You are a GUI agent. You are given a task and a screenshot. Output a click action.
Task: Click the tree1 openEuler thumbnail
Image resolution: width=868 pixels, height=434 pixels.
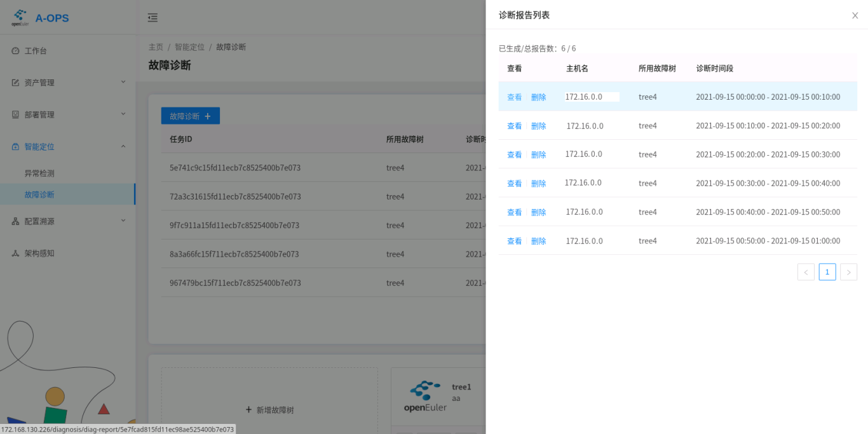coord(425,395)
